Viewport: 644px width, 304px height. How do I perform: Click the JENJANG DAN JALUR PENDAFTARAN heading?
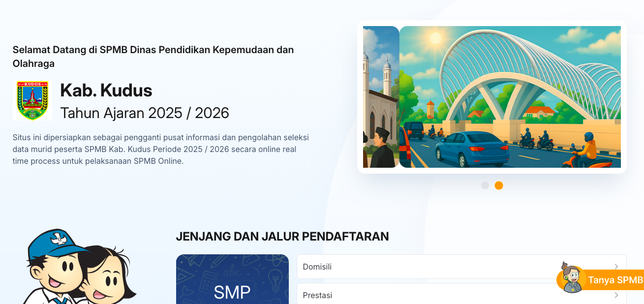(282, 236)
